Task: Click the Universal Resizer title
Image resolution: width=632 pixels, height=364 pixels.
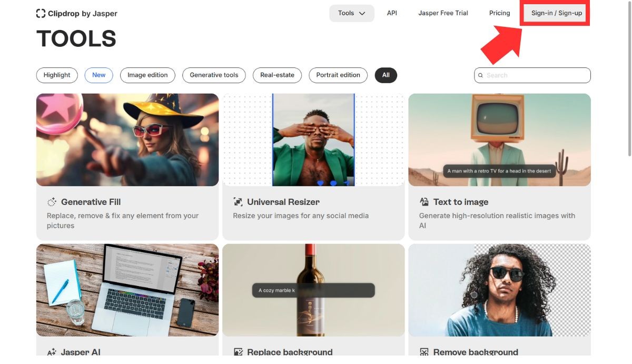Action: [x=283, y=202]
